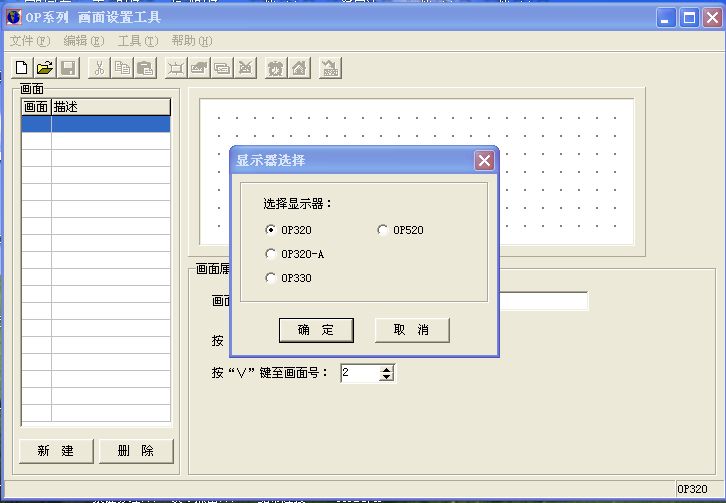Click the Paste clipboard icon
This screenshot has width=726, height=503.
pos(145,68)
